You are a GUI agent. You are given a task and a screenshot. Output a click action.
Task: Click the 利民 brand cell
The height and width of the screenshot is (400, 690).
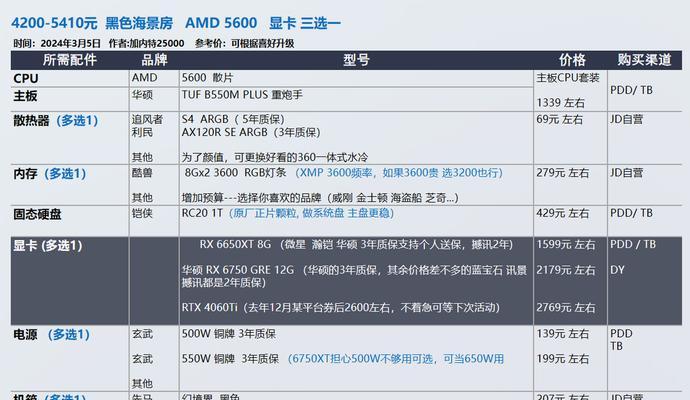[x=142, y=132]
